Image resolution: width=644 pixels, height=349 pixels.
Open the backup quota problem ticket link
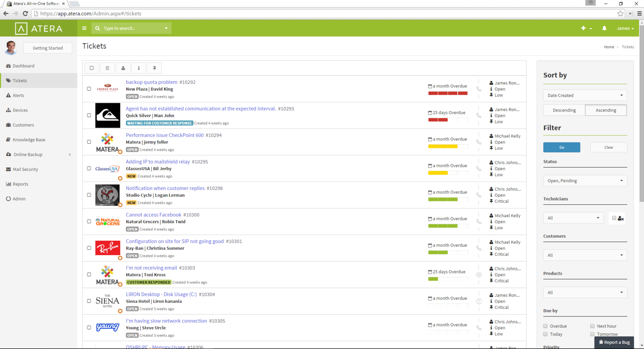[152, 82]
